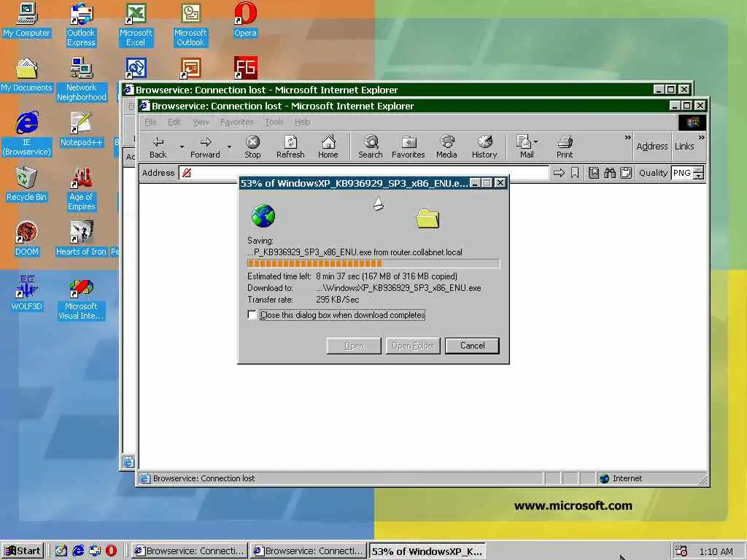Expand toolbar overflow chevron next to Print

(x=627, y=138)
